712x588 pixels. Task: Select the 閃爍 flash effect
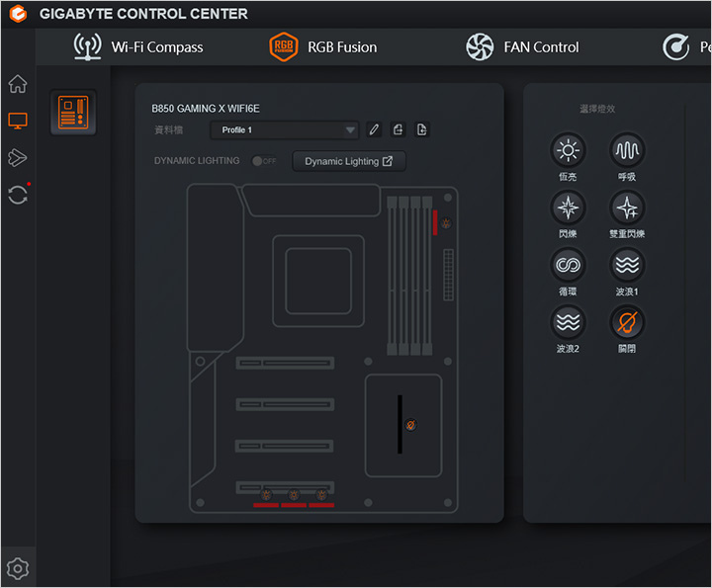(568, 208)
